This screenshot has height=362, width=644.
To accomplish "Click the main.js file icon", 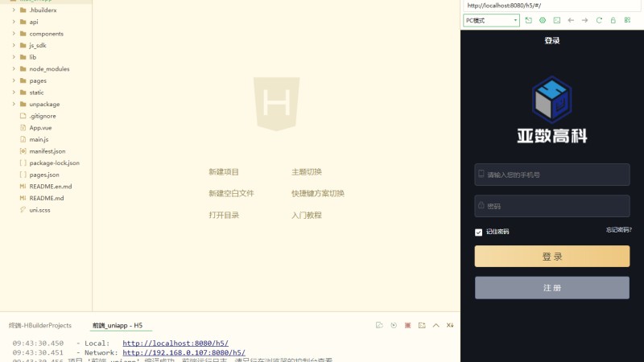I will tap(23, 139).
